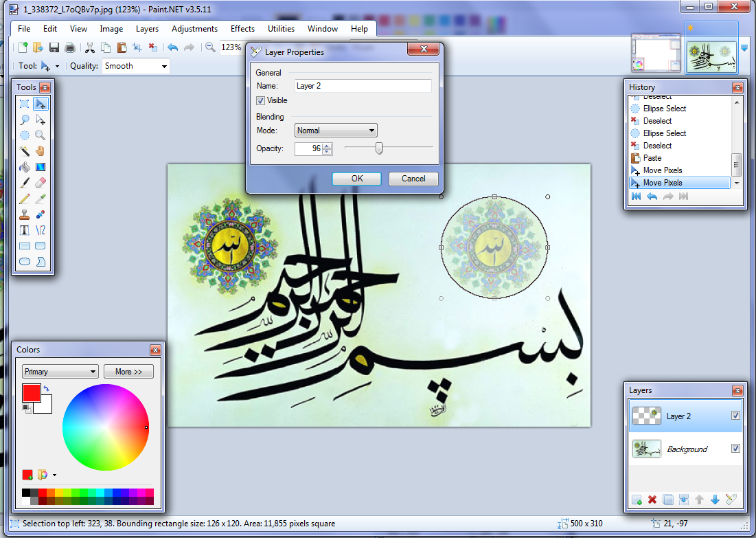This screenshot has height=538, width=756.
Task: Select the Background layer thumbnail
Action: (647, 449)
